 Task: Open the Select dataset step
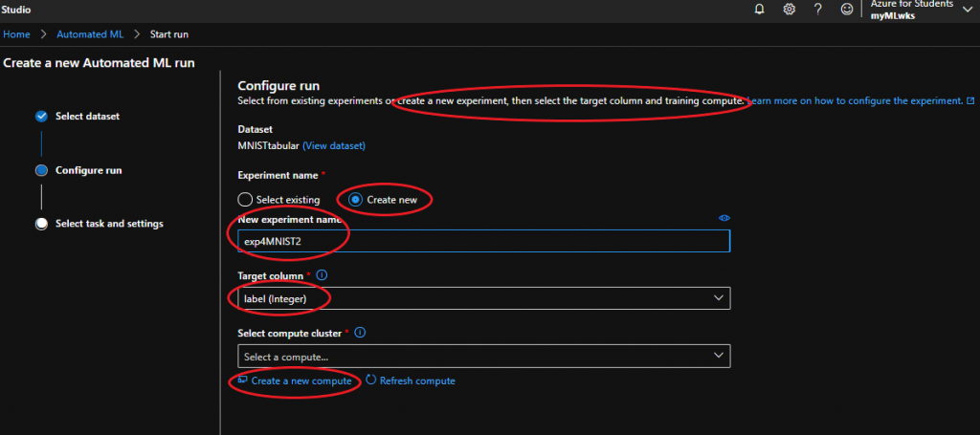point(87,116)
